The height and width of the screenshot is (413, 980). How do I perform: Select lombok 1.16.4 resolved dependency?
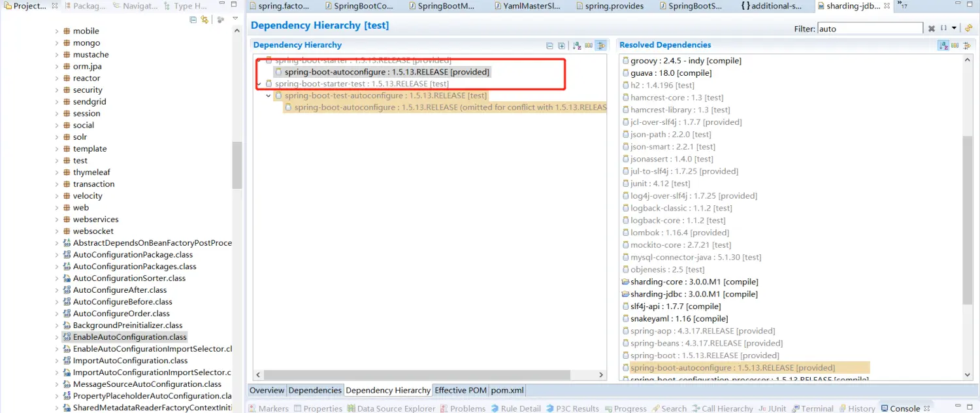pos(675,233)
